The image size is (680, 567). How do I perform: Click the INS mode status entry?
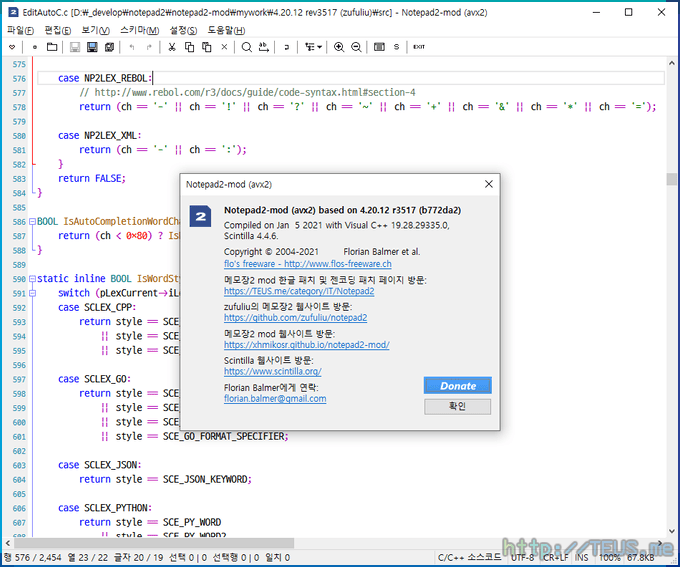click(582, 557)
